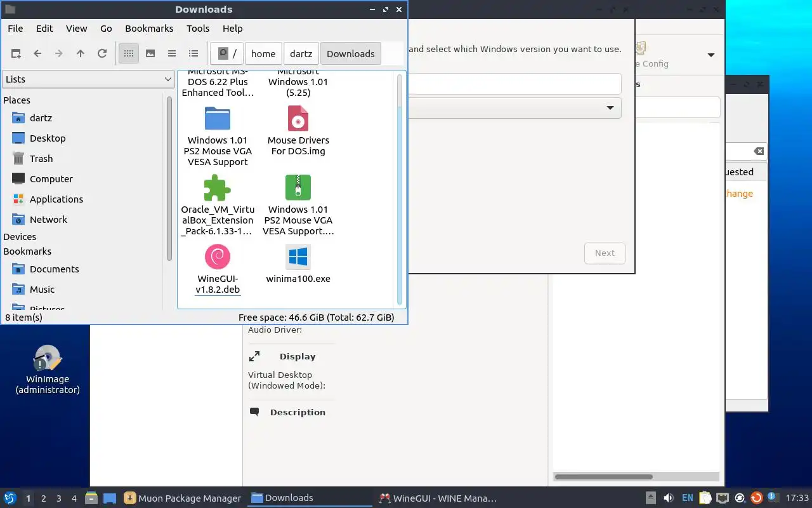The image size is (812, 508).
Task: Select Windows 1.01 PS2 Mouse zip archive
Action: pyautogui.click(x=298, y=206)
